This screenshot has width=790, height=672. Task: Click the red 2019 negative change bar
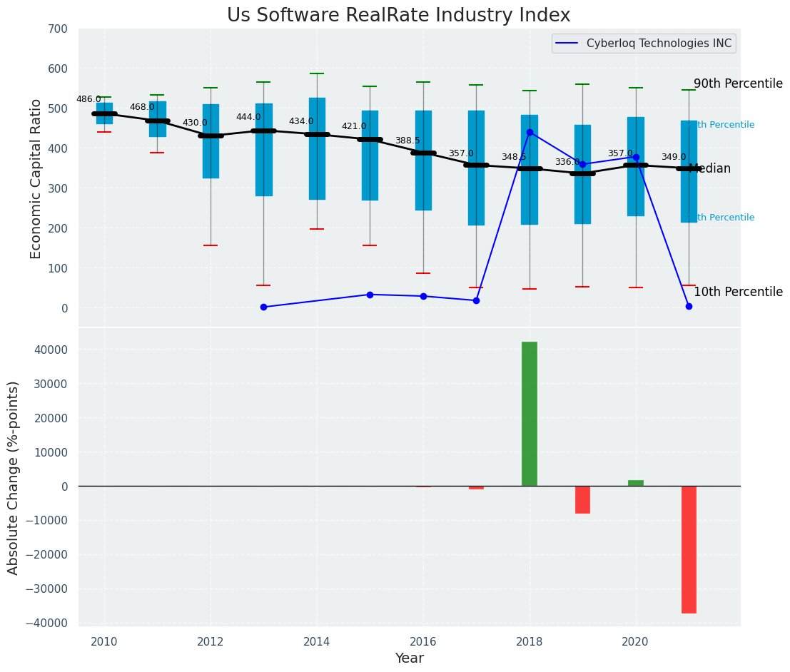[x=583, y=499]
